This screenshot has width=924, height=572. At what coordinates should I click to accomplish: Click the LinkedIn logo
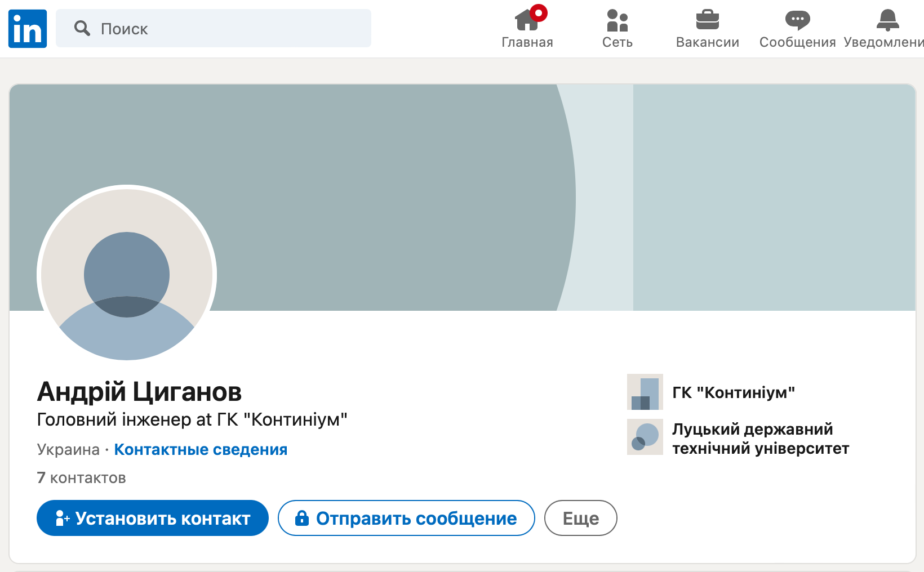[x=28, y=29]
